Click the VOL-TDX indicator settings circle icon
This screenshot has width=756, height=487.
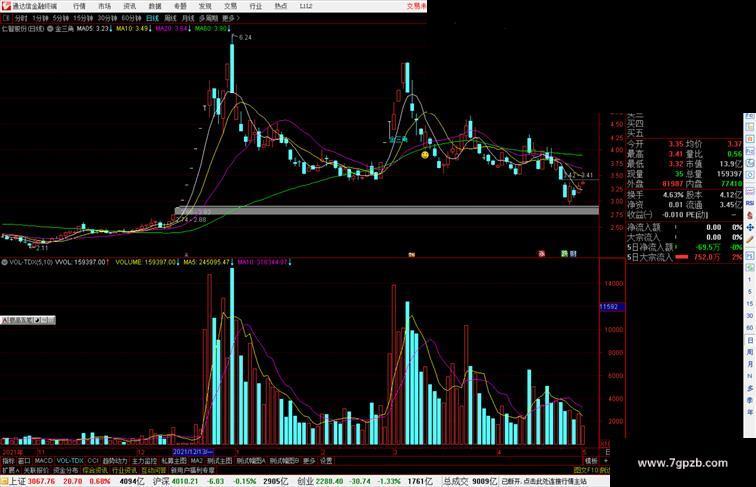(x=5, y=262)
